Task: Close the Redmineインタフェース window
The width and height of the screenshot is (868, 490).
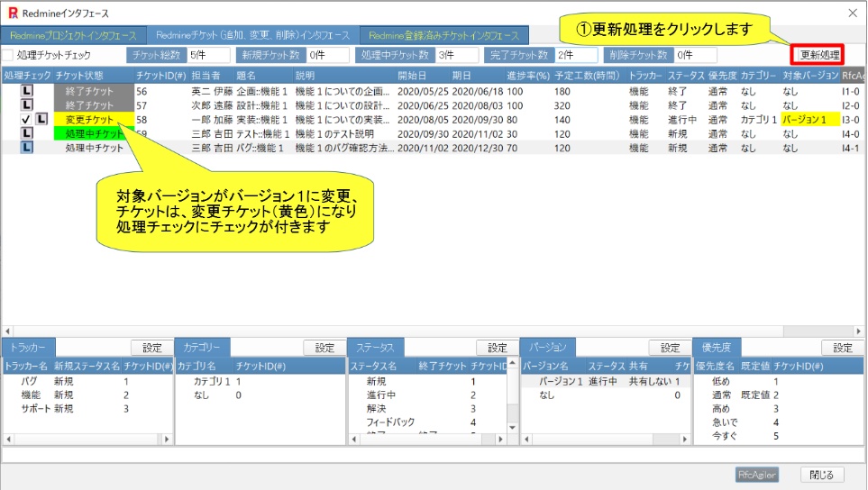Action: (853, 13)
